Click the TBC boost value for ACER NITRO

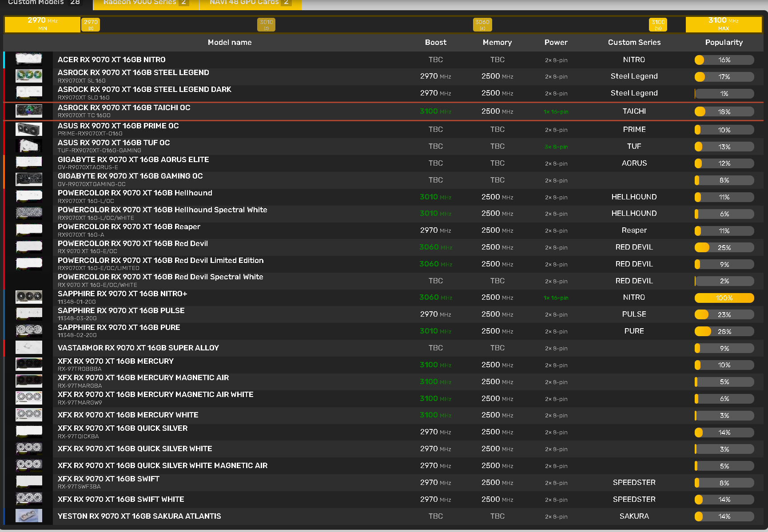[436, 60]
